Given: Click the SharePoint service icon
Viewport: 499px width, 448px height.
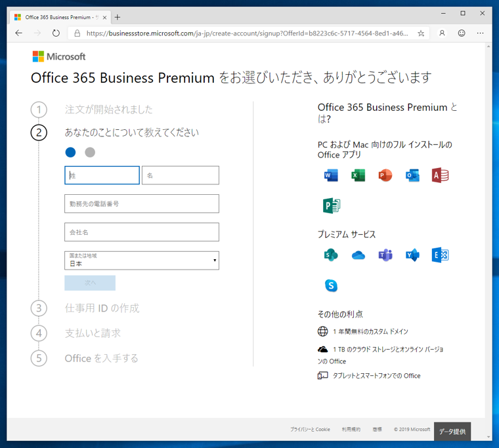Looking at the screenshot, I should 331,255.
